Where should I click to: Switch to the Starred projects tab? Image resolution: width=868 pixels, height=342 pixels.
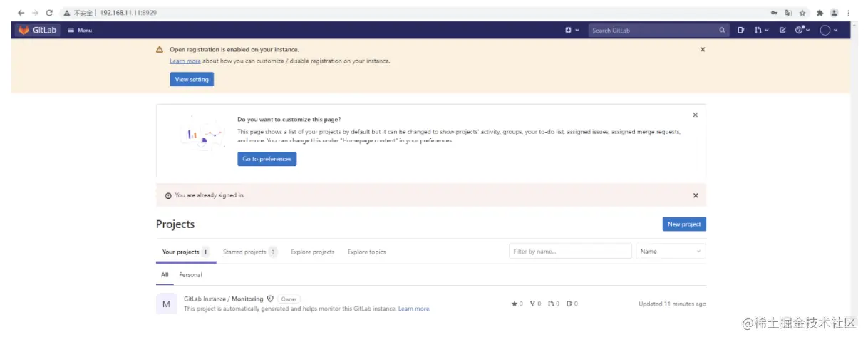click(x=249, y=252)
